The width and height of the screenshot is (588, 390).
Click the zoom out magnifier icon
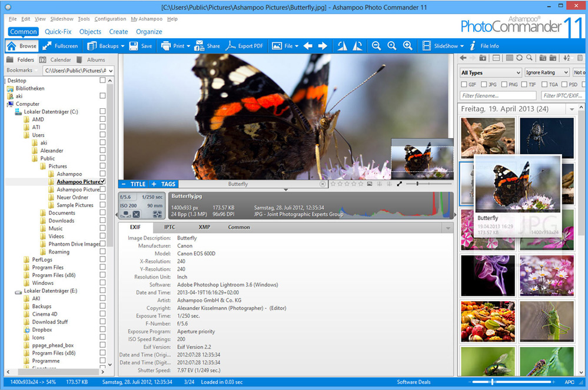(x=376, y=46)
